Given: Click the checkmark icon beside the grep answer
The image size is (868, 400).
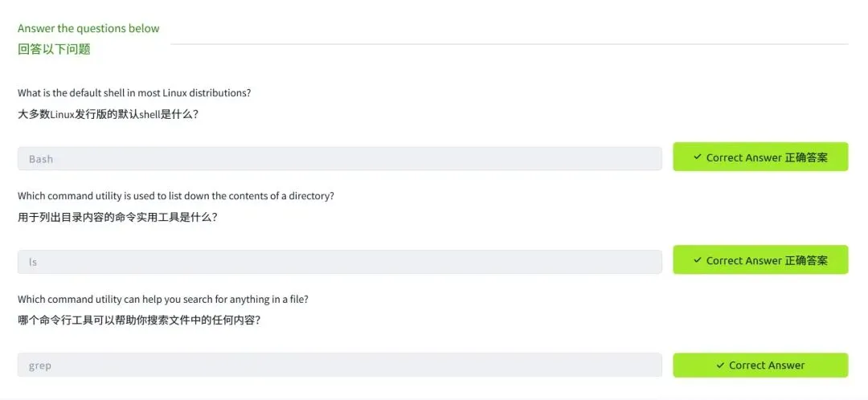Looking at the screenshot, I should point(720,365).
